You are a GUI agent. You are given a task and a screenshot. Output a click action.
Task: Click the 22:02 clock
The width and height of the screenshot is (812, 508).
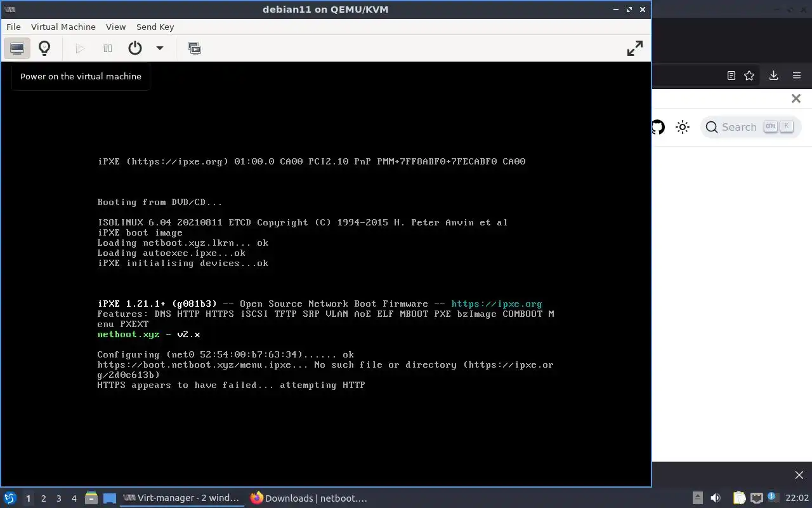pyautogui.click(x=797, y=498)
